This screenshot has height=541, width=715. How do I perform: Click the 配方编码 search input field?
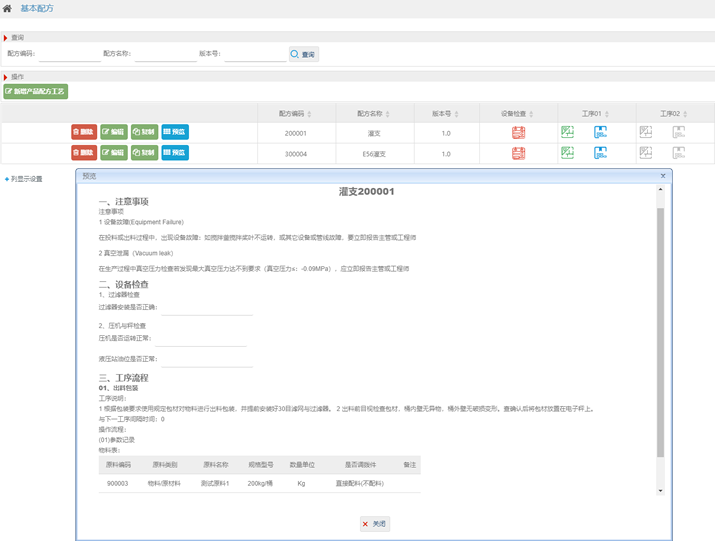click(68, 55)
